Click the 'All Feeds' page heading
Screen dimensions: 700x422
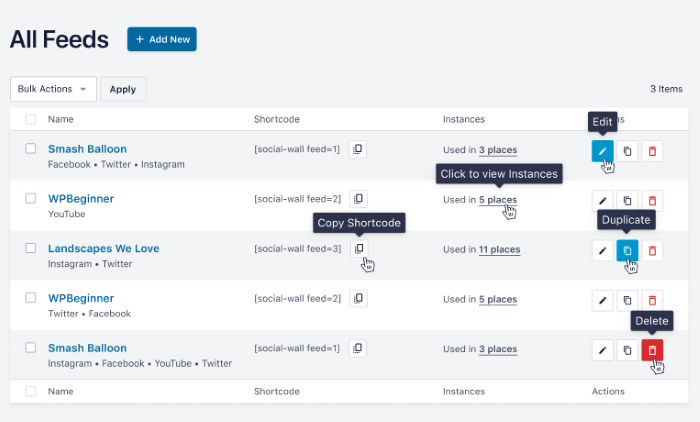coord(59,39)
